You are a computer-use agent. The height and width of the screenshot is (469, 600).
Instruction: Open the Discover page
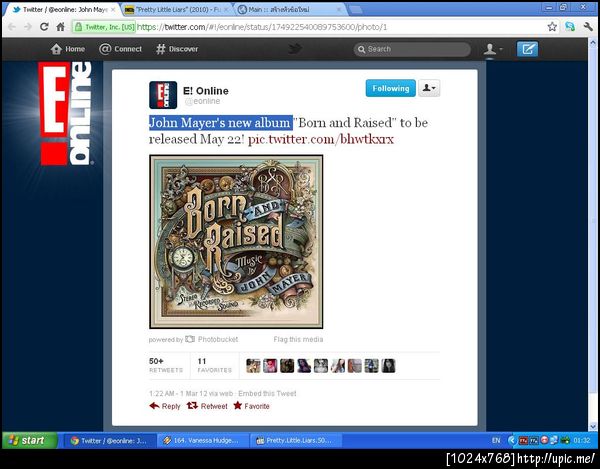pos(177,49)
